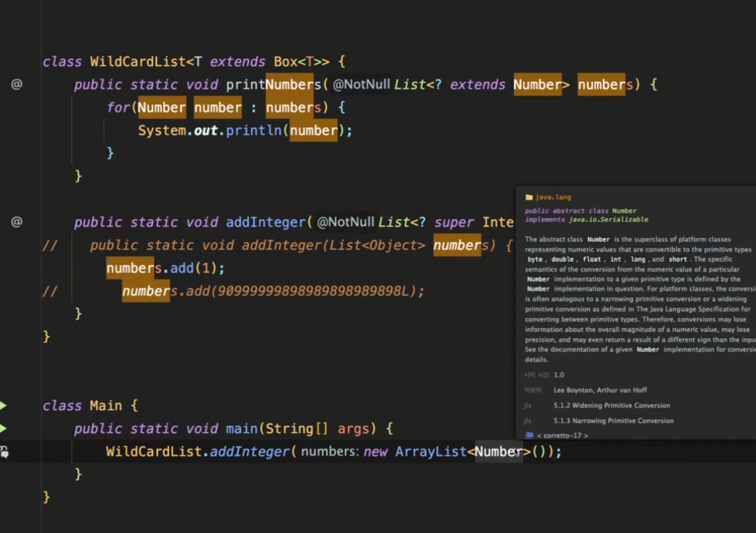
Task: Click the "number" loop variable in for statement
Action: point(218,108)
